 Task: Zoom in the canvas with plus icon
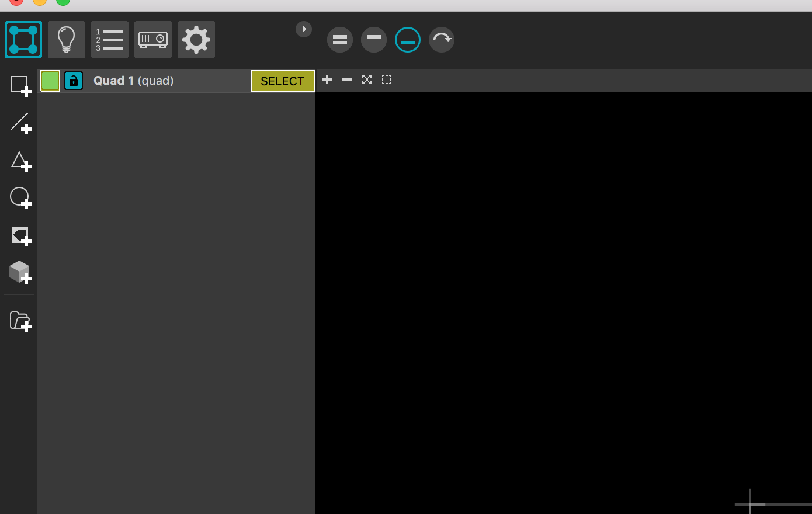(x=327, y=79)
